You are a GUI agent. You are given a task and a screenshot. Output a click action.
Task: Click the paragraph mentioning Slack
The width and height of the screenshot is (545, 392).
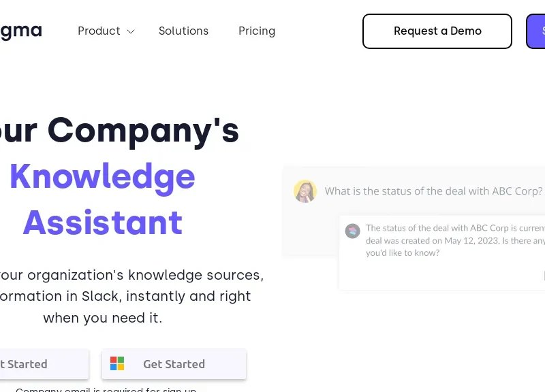click(x=129, y=296)
